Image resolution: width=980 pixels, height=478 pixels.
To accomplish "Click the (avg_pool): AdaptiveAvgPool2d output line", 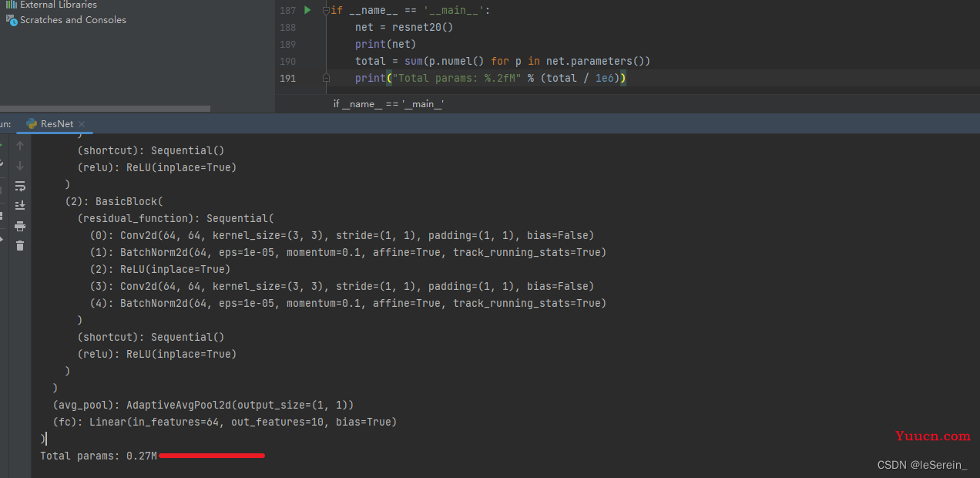I will point(203,405).
